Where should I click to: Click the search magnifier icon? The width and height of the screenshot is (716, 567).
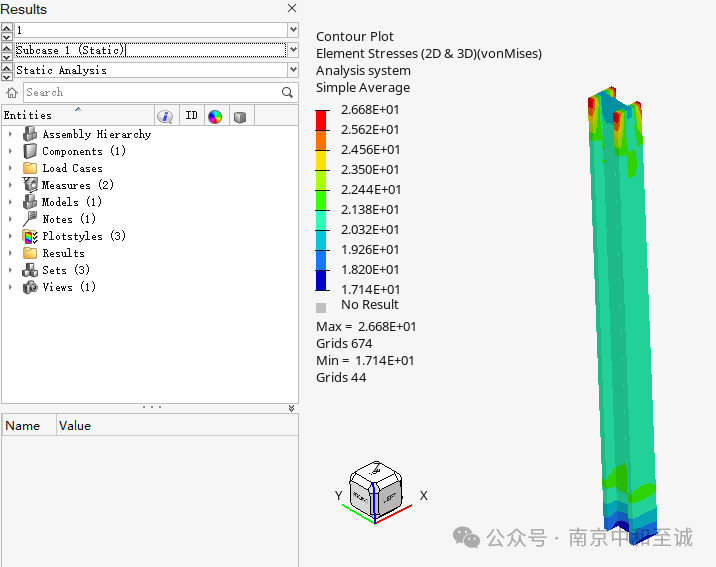click(287, 93)
